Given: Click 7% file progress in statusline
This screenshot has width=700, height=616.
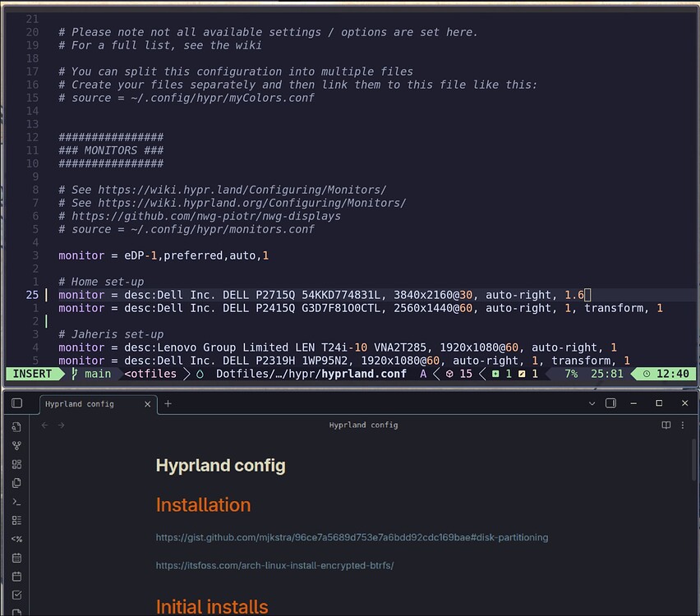Looking at the screenshot, I should pyautogui.click(x=571, y=374).
